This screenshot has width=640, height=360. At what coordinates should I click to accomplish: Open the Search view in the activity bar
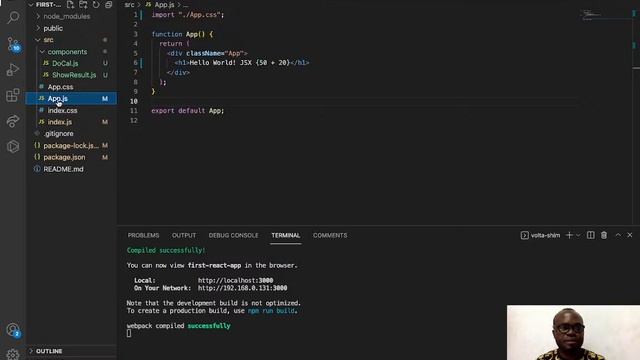click(13, 18)
